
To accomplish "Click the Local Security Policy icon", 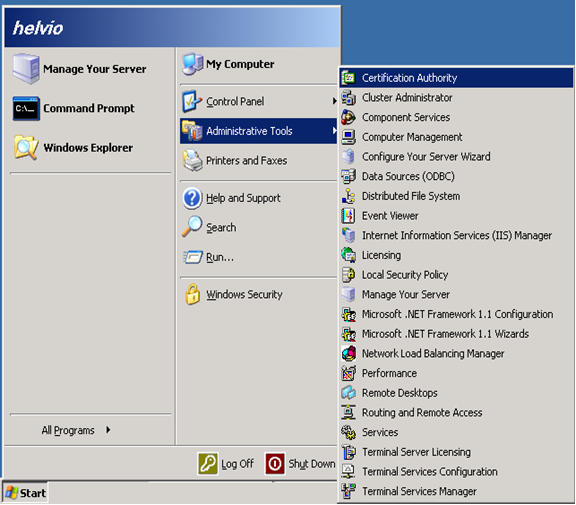I will coord(348,275).
